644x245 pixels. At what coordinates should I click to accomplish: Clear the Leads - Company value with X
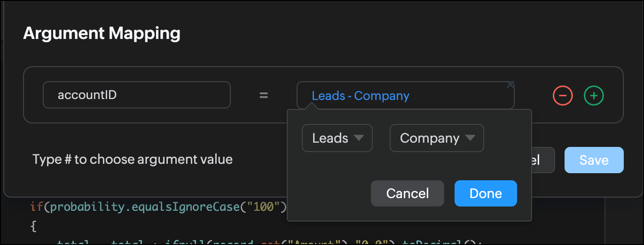pyautogui.click(x=510, y=84)
